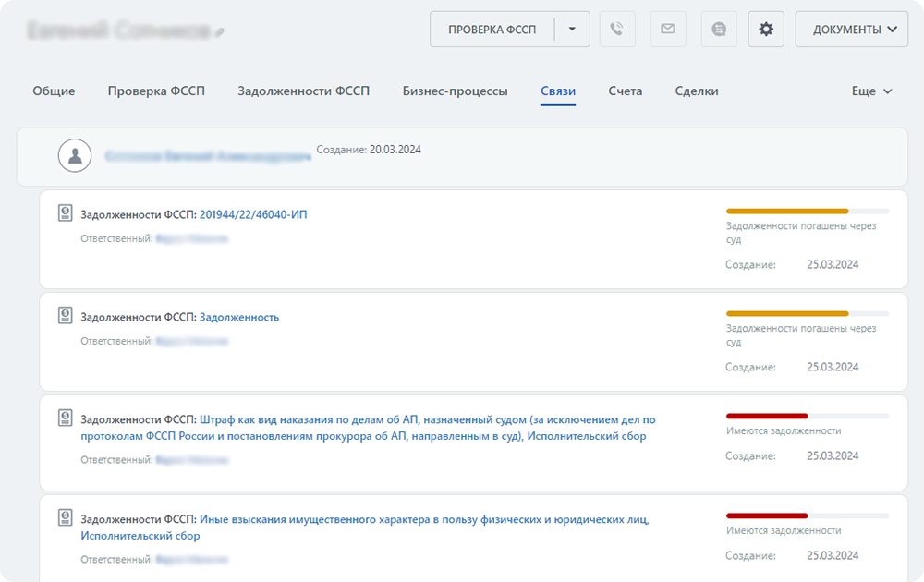Viewport: 924px width, 582px height.
Task: Click document icon of Штраф record
Action: click(x=66, y=418)
